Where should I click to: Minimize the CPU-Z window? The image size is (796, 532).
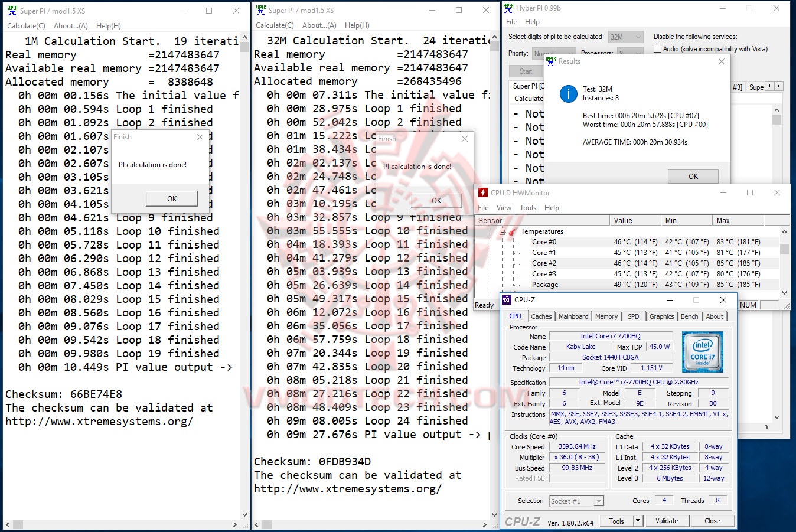[x=669, y=300]
